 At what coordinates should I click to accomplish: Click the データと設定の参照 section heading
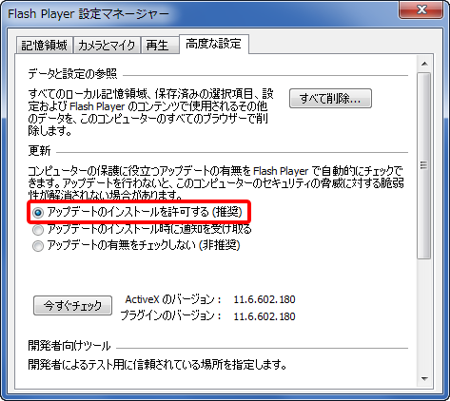pos(72,73)
